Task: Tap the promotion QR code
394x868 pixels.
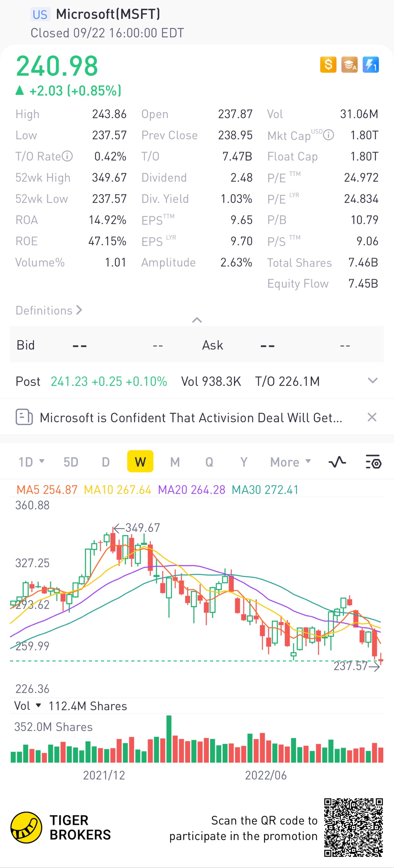Action: [353, 827]
